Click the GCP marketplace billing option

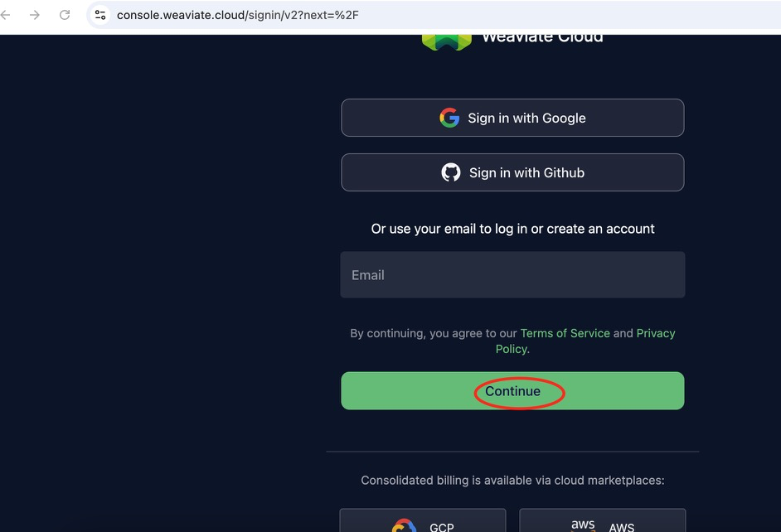point(422,524)
